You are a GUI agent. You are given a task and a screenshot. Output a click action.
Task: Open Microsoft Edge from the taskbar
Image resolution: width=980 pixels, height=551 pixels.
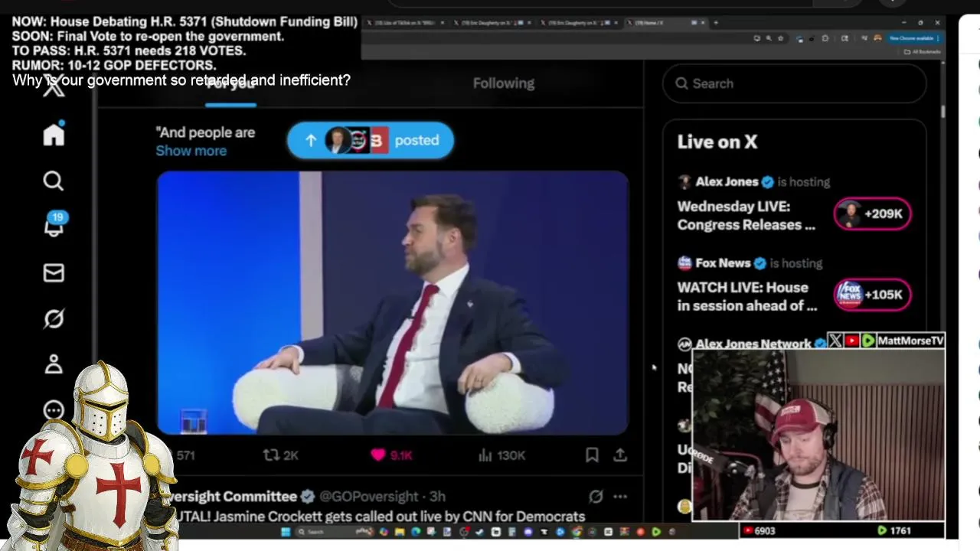click(416, 532)
